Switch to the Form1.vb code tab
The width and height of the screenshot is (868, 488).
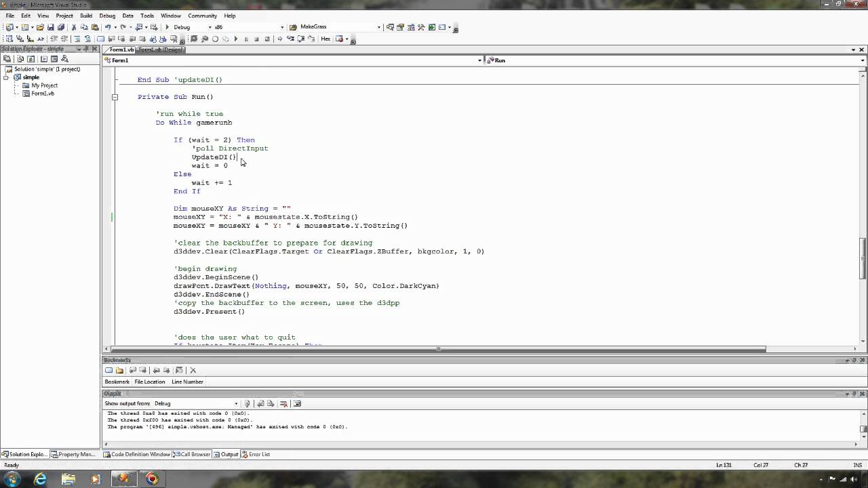121,49
